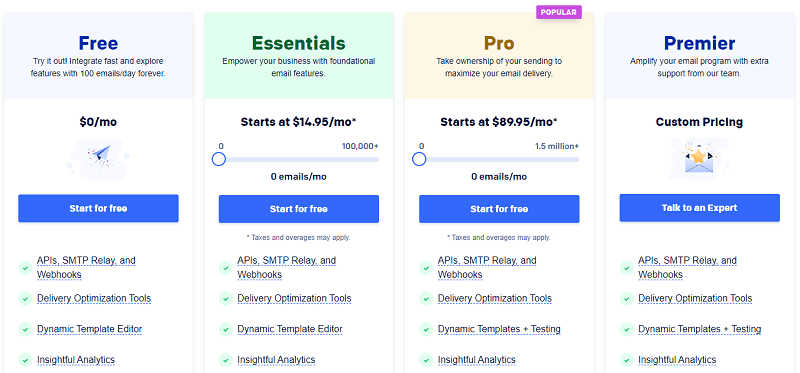The height and width of the screenshot is (373, 800).
Task: Open Free plan's Delivery Optimization Tools link
Action: click(x=94, y=299)
